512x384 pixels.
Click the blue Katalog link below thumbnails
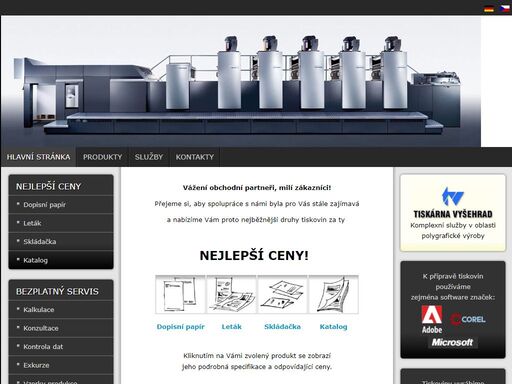tap(333, 327)
